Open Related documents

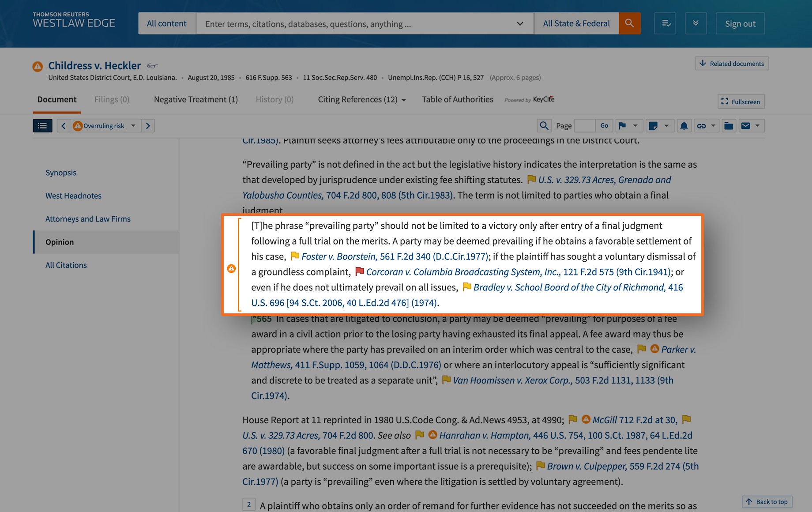click(732, 64)
